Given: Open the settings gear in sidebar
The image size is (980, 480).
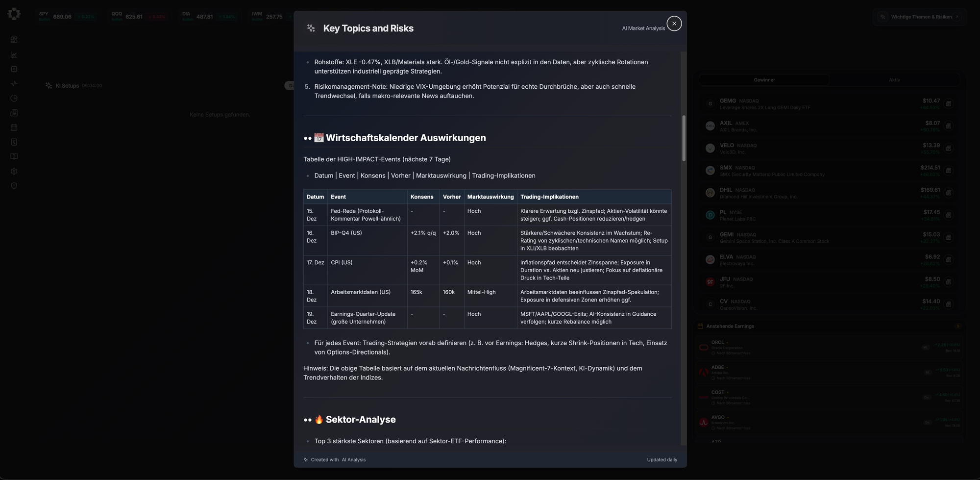Looking at the screenshot, I should [14, 171].
